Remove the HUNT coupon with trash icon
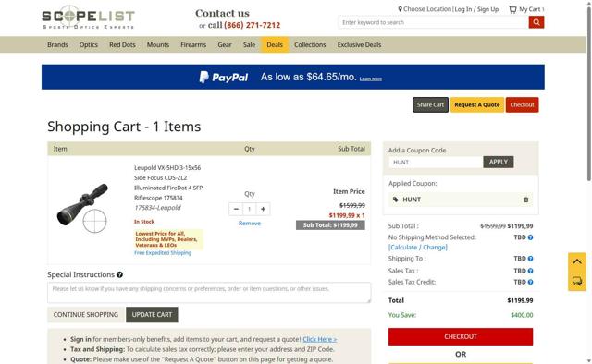Viewport: 592px width, 364px height. [525, 200]
